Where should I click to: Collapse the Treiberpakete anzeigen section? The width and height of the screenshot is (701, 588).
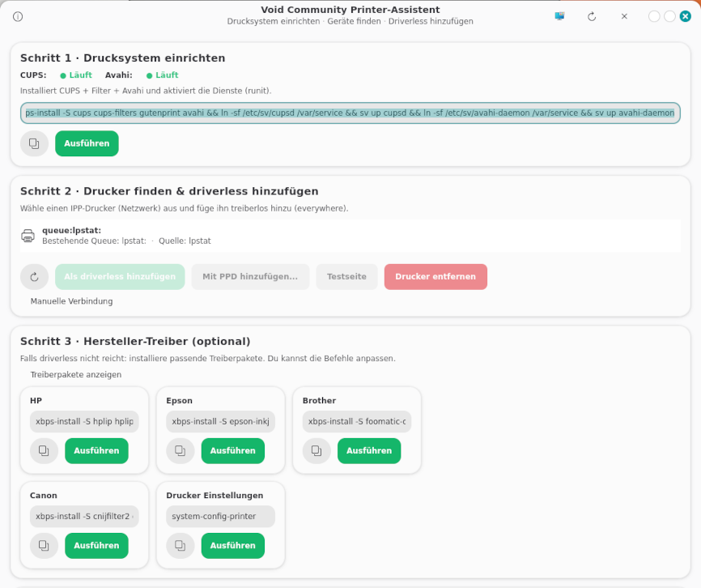[75, 375]
